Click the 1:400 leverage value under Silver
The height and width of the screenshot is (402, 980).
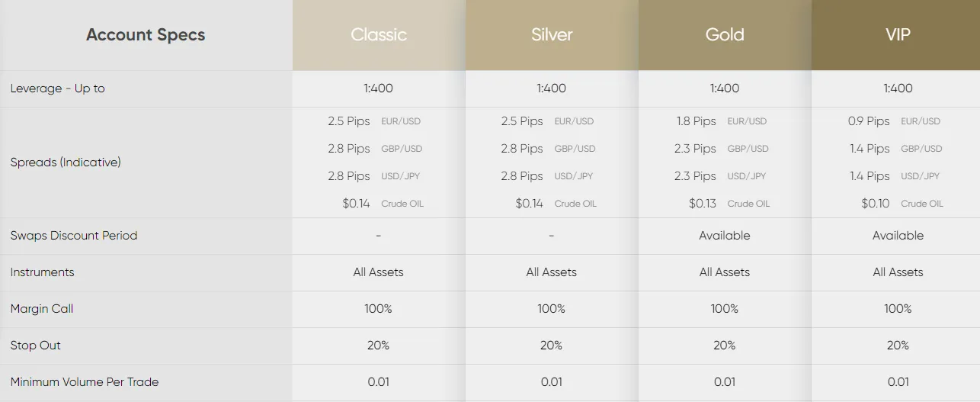coord(552,88)
